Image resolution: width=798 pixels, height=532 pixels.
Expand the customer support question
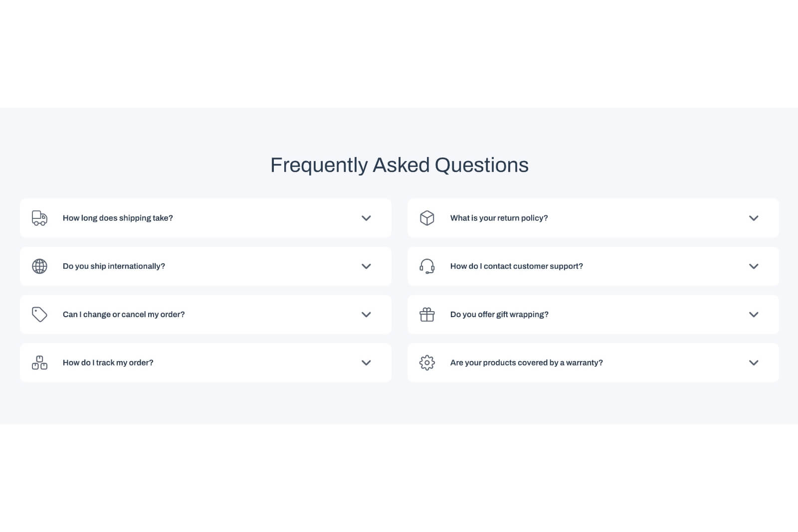(754, 266)
